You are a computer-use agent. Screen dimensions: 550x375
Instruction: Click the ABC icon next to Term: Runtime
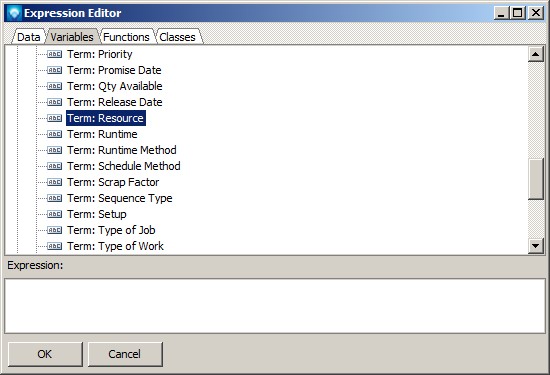pyautogui.click(x=54, y=134)
